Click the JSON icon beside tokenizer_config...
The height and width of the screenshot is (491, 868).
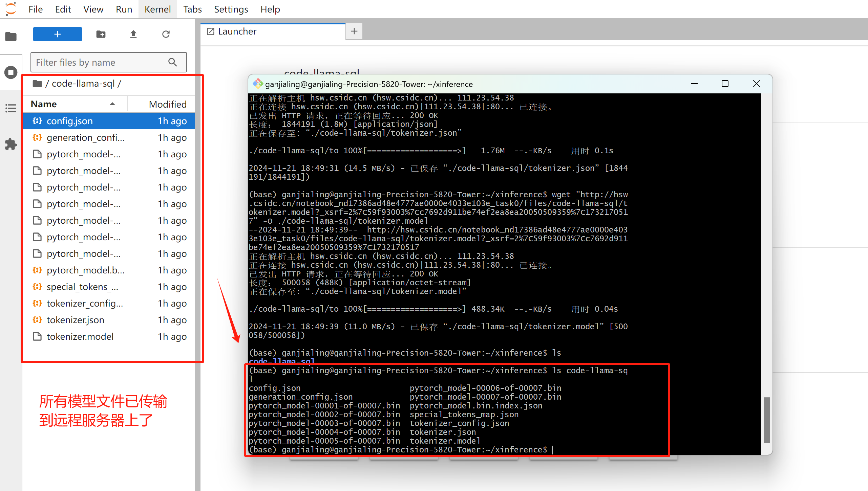pyautogui.click(x=37, y=303)
